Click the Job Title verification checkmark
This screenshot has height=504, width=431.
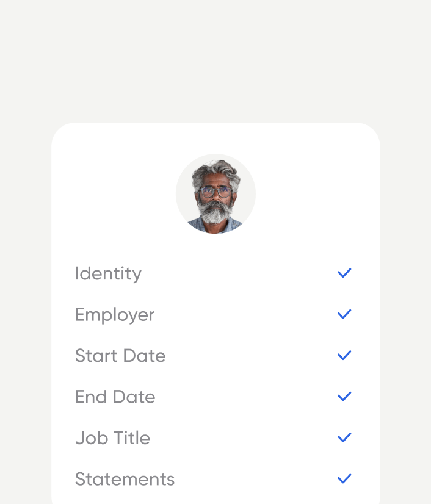[344, 437]
